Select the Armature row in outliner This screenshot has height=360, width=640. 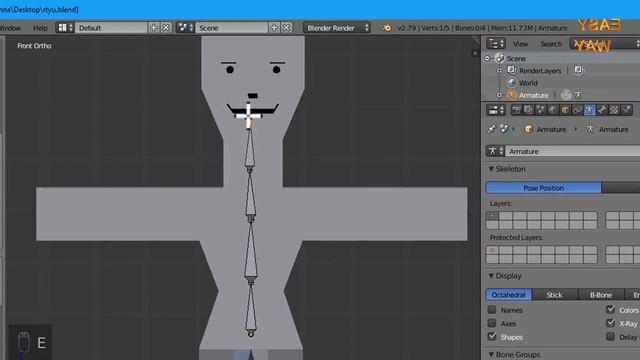coord(533,95)
